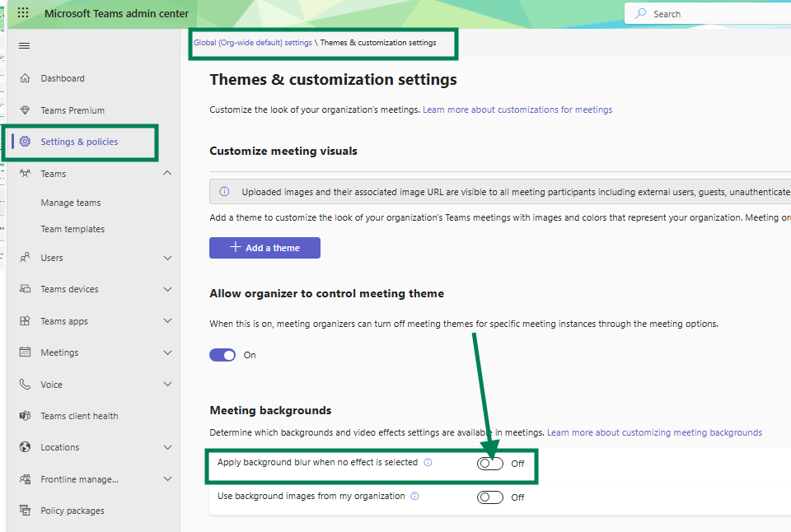Click the Users icon in sidebar
The image size is (791, 532).
click(x=25, y=258)
